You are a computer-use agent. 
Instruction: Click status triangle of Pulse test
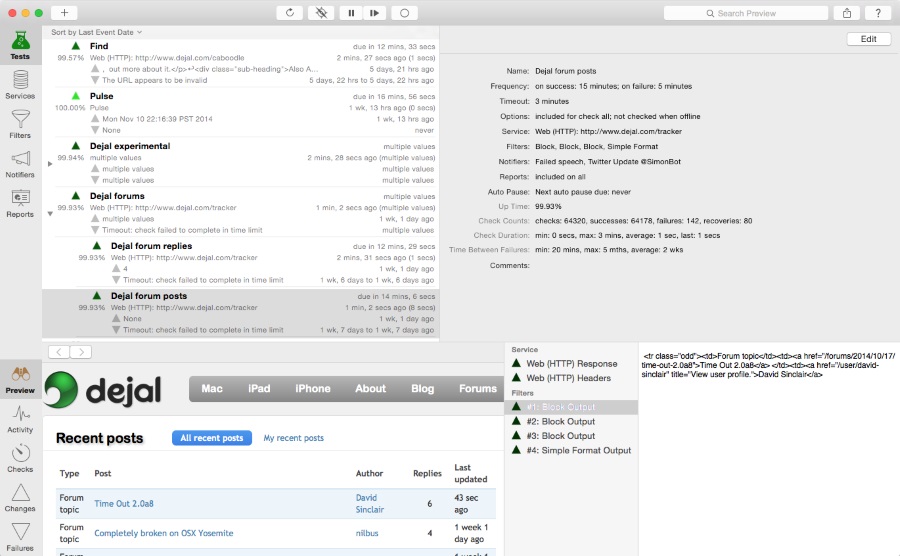(x=76, y=96)
